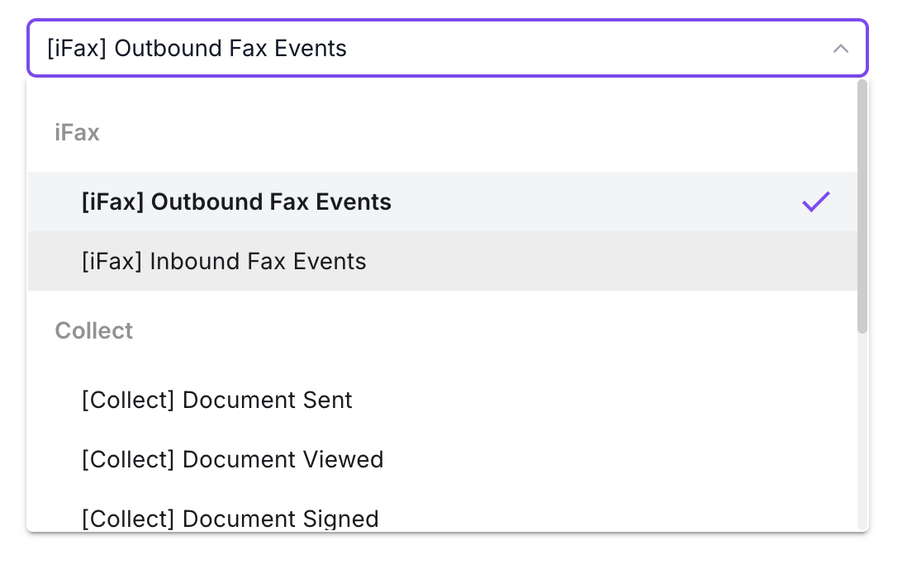Click the Outbound Fax Events combo box field

click(447, 48)
